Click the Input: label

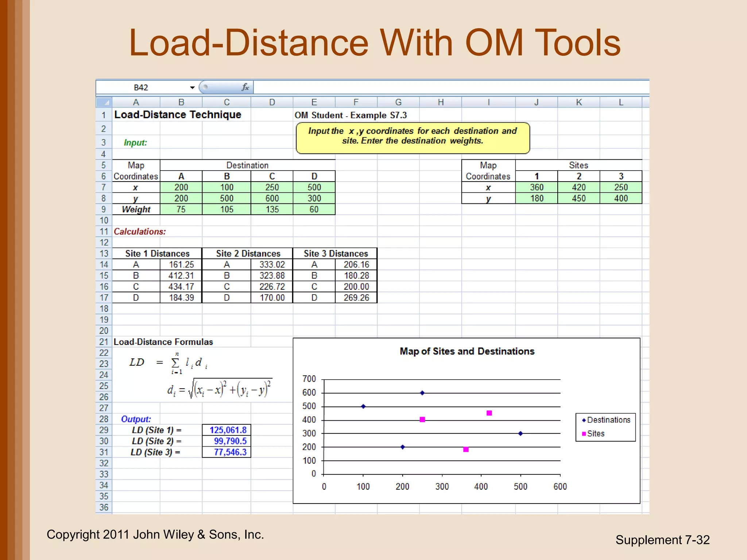pos(135,143)
